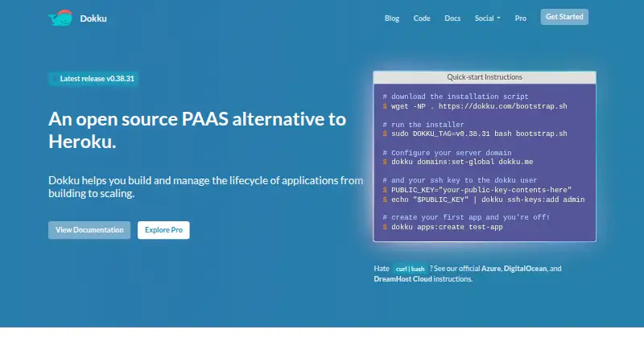Click the wget bootstrap.sh command line
This screenshot has width=644, height=354.
[475, 106]
